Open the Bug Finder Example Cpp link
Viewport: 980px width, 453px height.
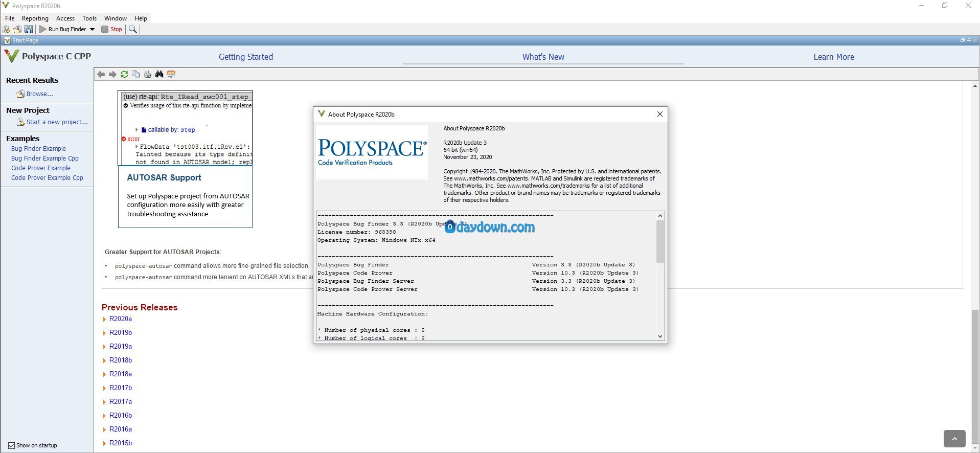(x=45, y=158)
